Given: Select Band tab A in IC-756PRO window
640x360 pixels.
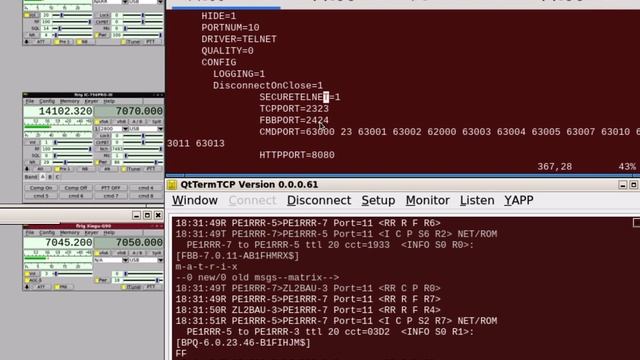Looking at the screenshot, I should point(43,177).
